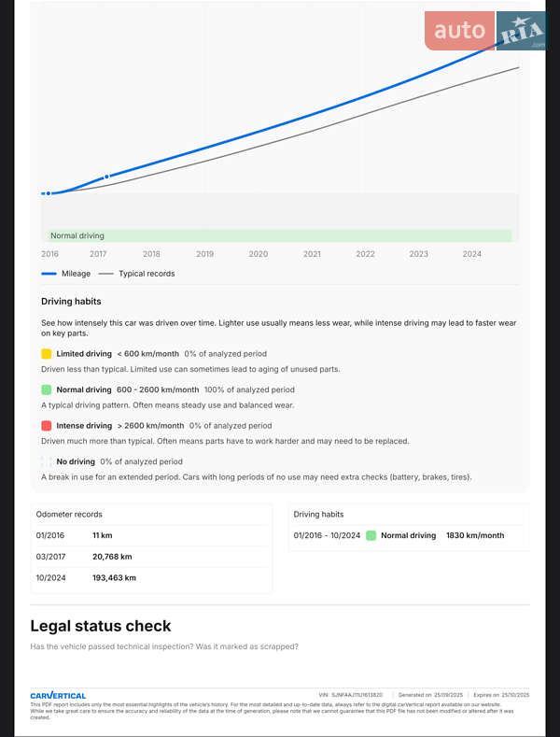Screen dimensions: 560x737
Task: Click the dashed No driving icon
Action: 47,461
